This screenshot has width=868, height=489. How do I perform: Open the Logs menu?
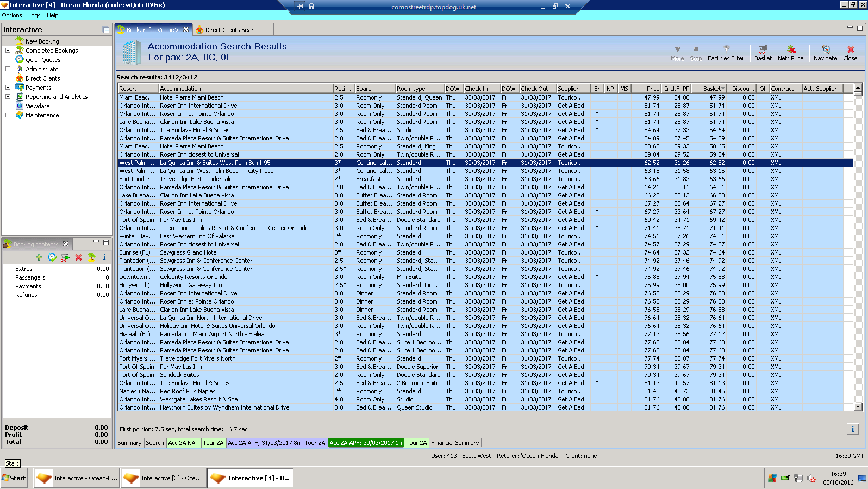coord(34,15)
